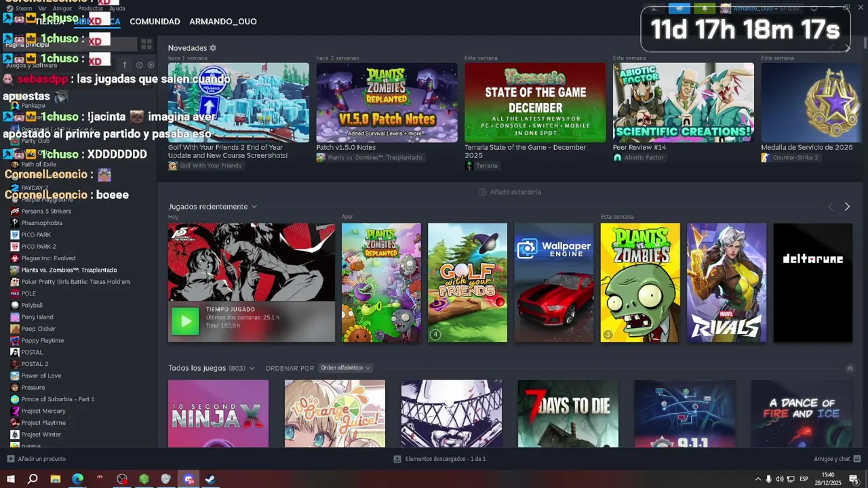
Task: Open Abiotic Factor Peer Review #14 news
Action: pos(684,102)
